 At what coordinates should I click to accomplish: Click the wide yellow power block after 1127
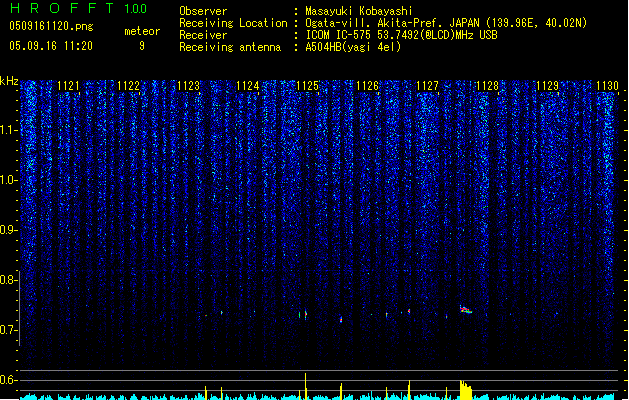(x=466, y=390)
